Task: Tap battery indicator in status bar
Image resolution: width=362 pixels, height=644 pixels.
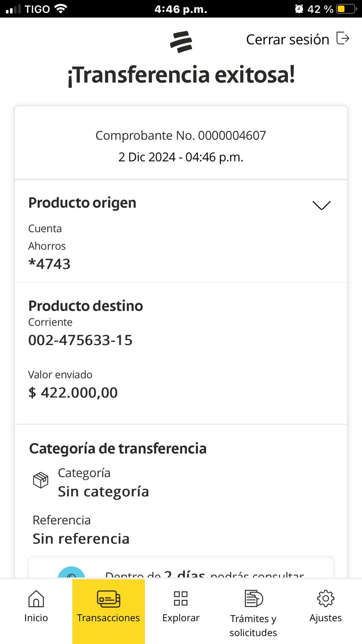Action: point(347,9)
